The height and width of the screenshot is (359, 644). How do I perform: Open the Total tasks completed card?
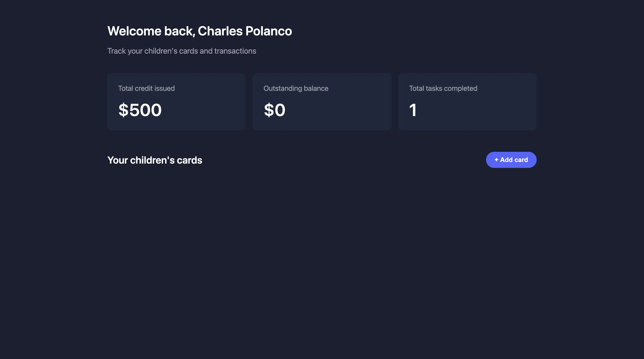(467, 102)
